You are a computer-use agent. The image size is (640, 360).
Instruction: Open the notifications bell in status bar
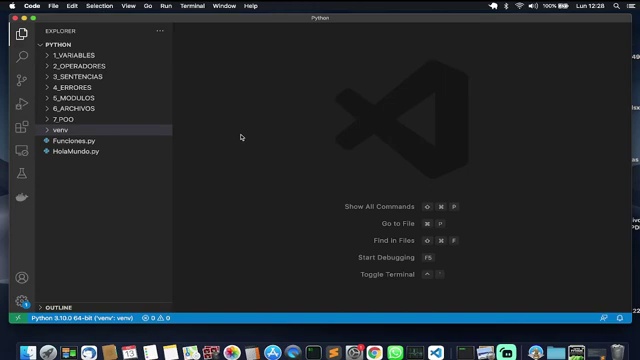pyautogui.click(x=620, y=318)
